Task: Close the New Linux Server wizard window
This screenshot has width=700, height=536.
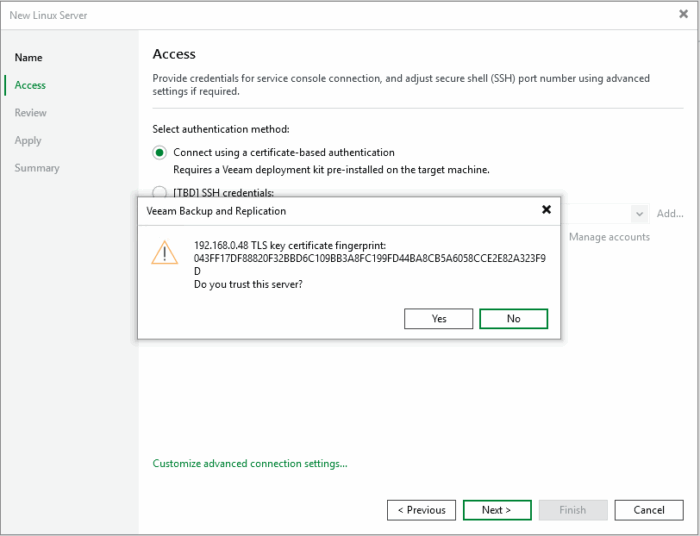Action: pos(683,14)
